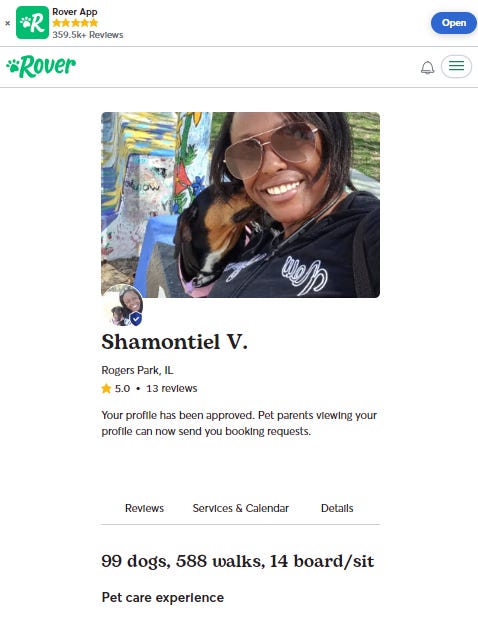
Task: Switch to the Reviews tab
Action: (x=144, y=508)
